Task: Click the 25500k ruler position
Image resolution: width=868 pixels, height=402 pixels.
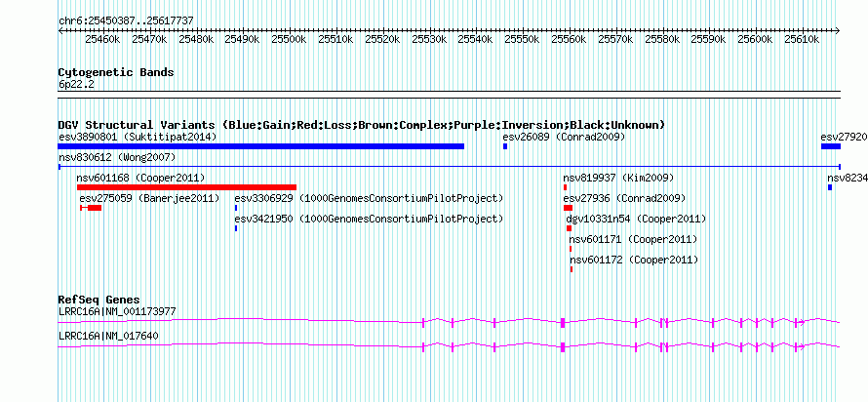Action: (x=290, y=40)
